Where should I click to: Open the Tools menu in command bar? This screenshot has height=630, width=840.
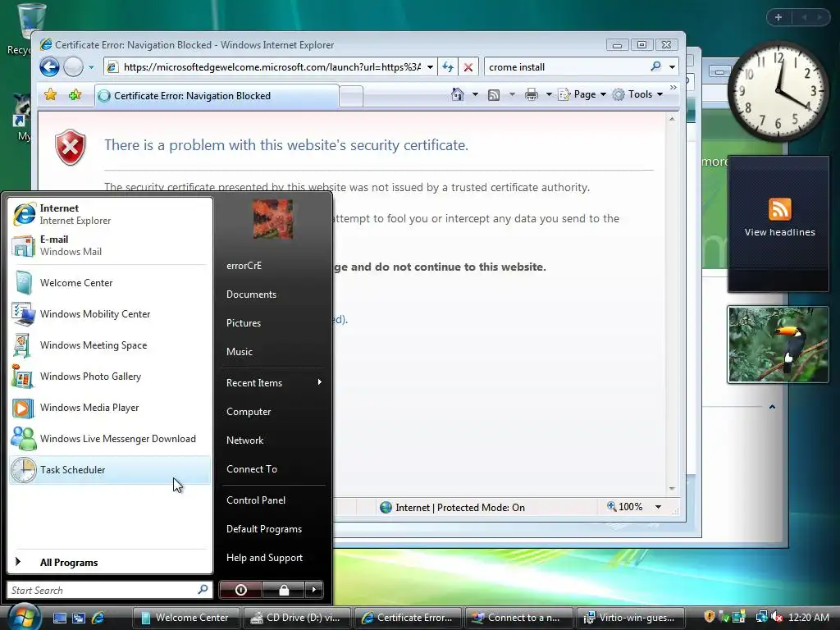point(638,94)
